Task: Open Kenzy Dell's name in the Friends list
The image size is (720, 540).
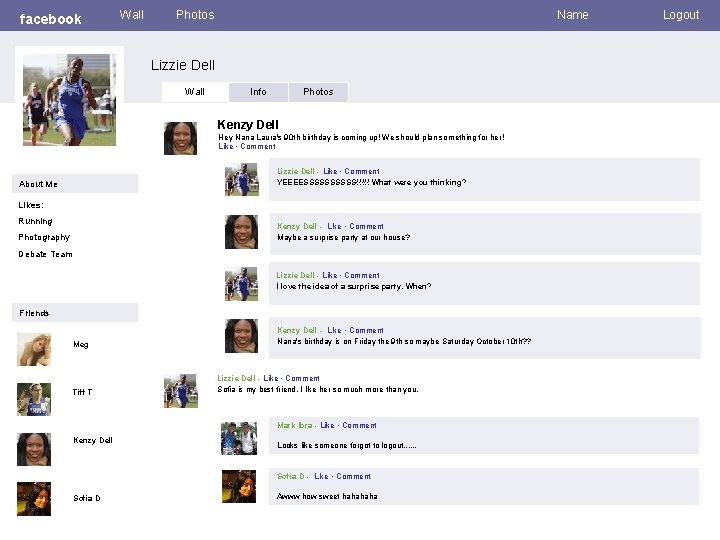Action: click(x=93, y=440)
